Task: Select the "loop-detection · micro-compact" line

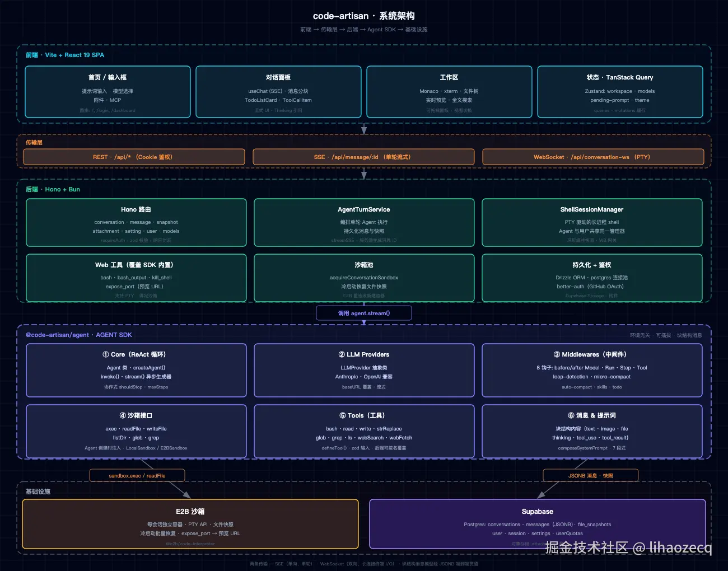Action: 592,377
